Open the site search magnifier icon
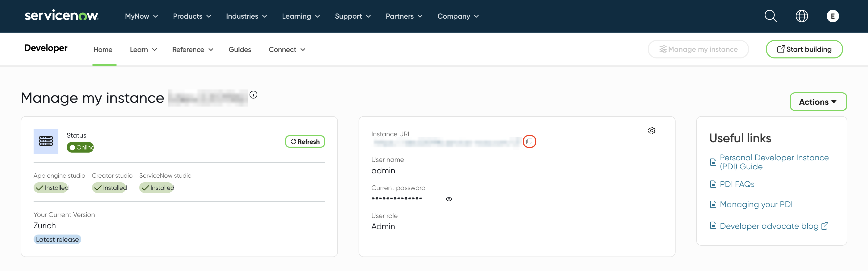This screenshot has width=868, height=271. pos(770,16)
